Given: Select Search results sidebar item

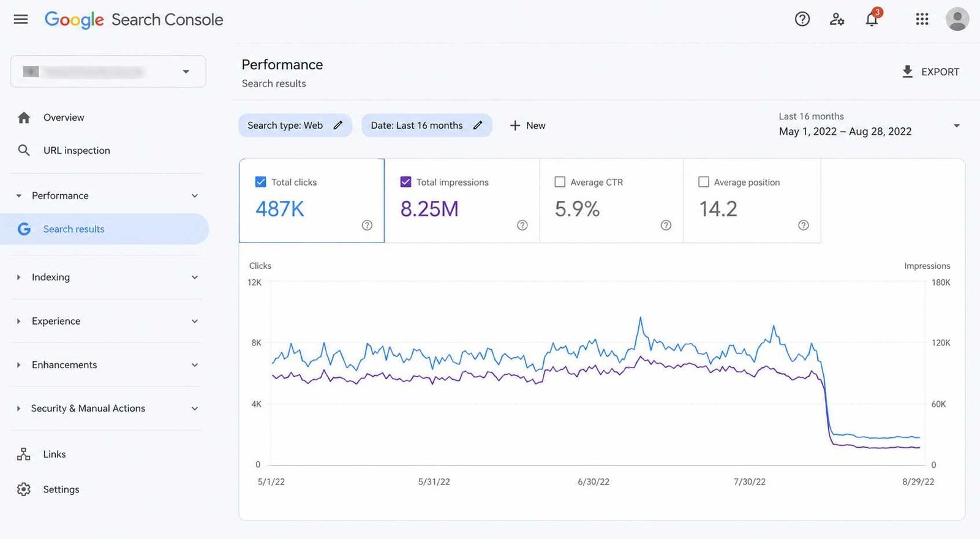Looking at the screenshot, I should (x=104, y=229).
